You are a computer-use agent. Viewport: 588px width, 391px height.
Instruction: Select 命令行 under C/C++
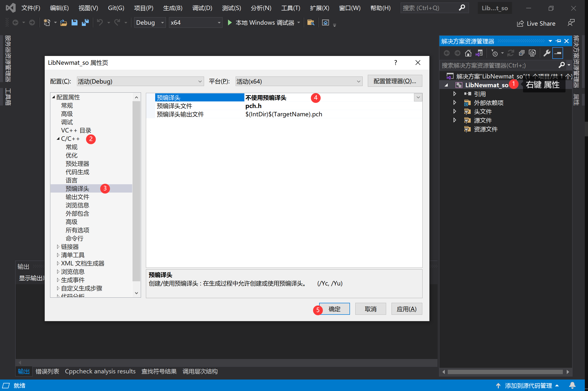pyautogui.click(x=74, y=239)
